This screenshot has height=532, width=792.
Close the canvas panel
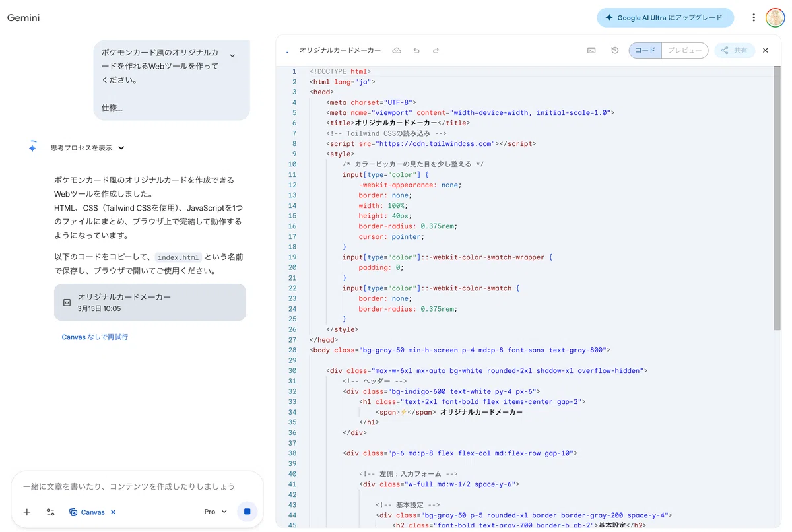766,50
